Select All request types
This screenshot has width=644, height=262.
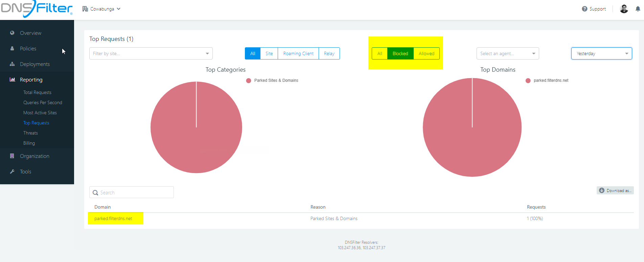(x=379, y=53)
